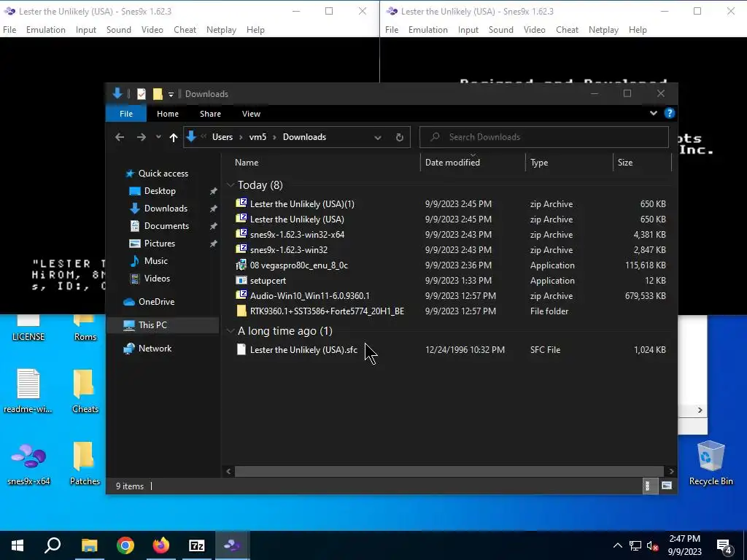This screenshot has height=560, width=747.
Task: Select the snes9x-1.62.3-win32-x64 zip archive
Action: click(x=297, y=234)
